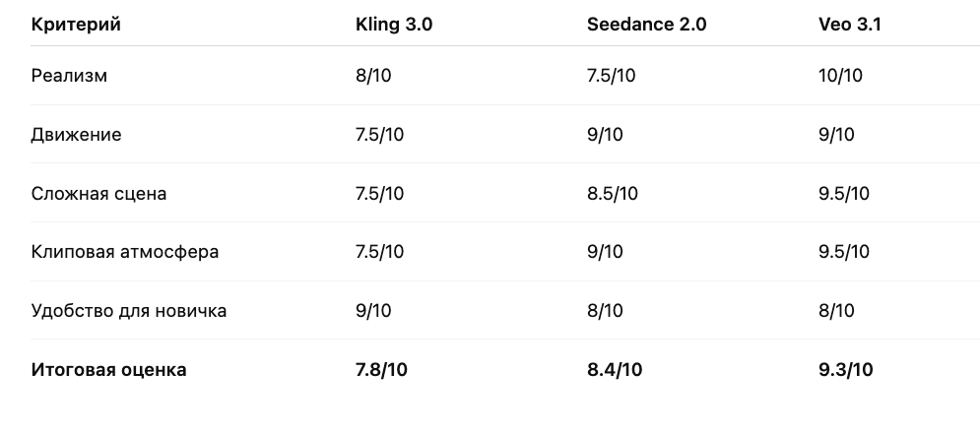Select Veo 3.1 complex scene score 9.5/10
Screen dimensions: 980x433
click(844, 194)
